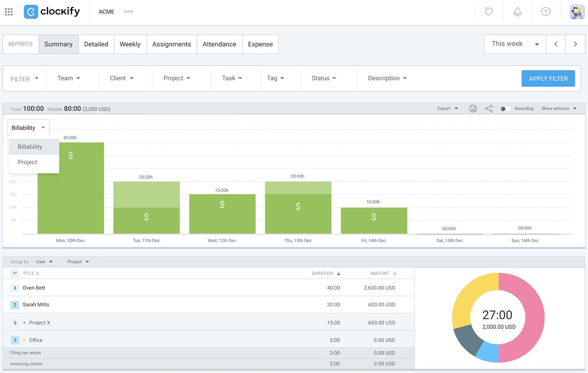The image size is (588, 373).
Task: Open workspace options three-dots menu
Action: click(128, 12)
